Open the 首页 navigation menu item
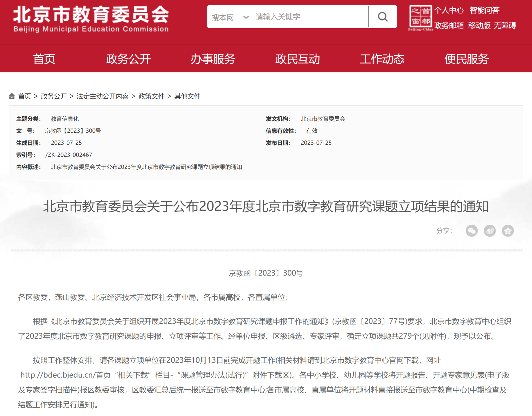This screenshot has height=416, width=532. [x=44, y=59]
